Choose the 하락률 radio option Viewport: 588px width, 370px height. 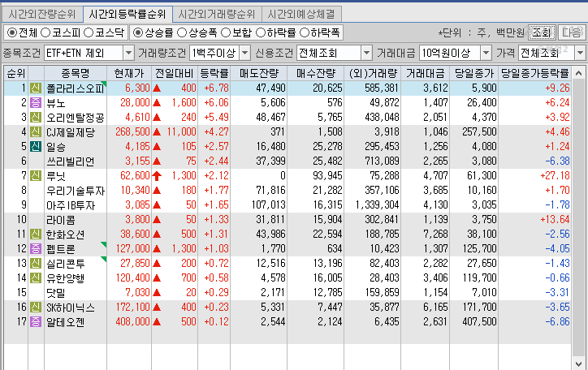[x=261, y=33]
